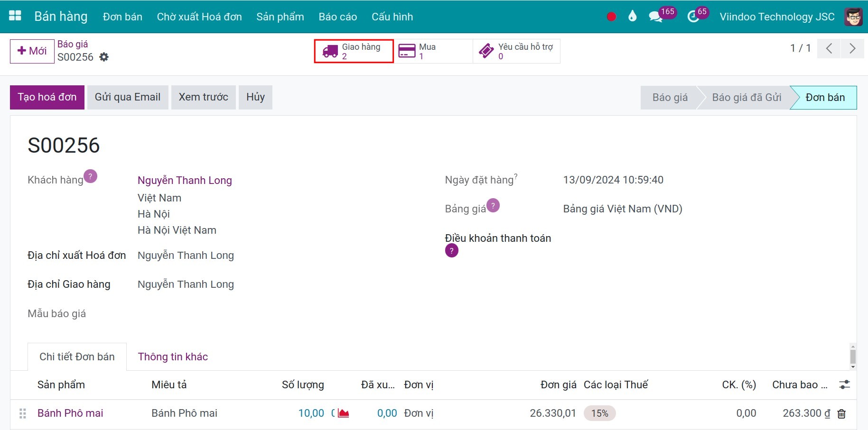This screenshot has width=868, height=430.
Task: Click Gửi qua Email button
Action: (128, 97)
